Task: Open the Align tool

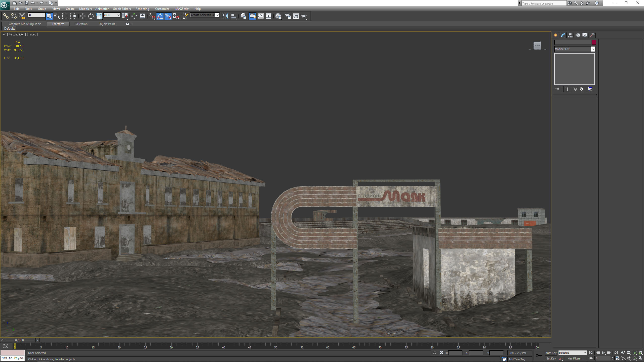Action: (x=233, y=16)
